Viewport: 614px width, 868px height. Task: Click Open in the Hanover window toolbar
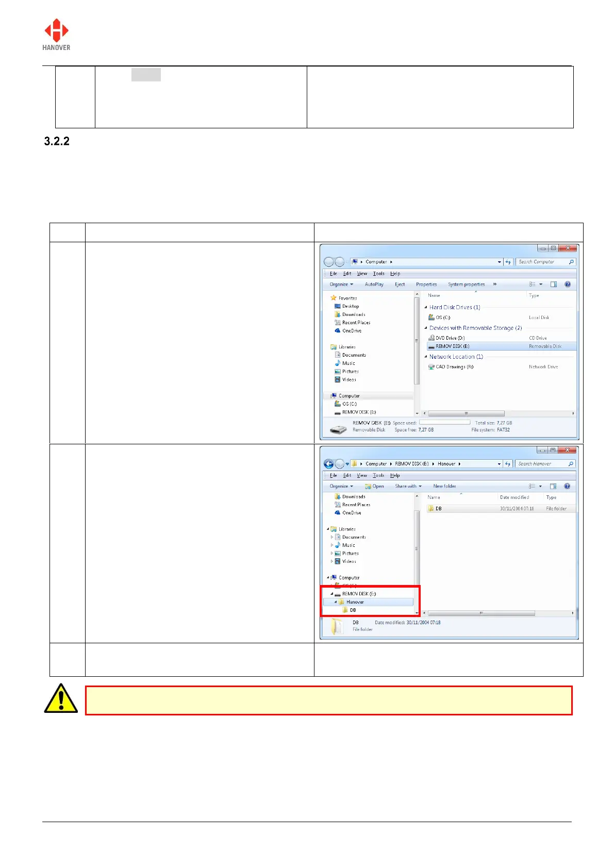tap(374, 486)
